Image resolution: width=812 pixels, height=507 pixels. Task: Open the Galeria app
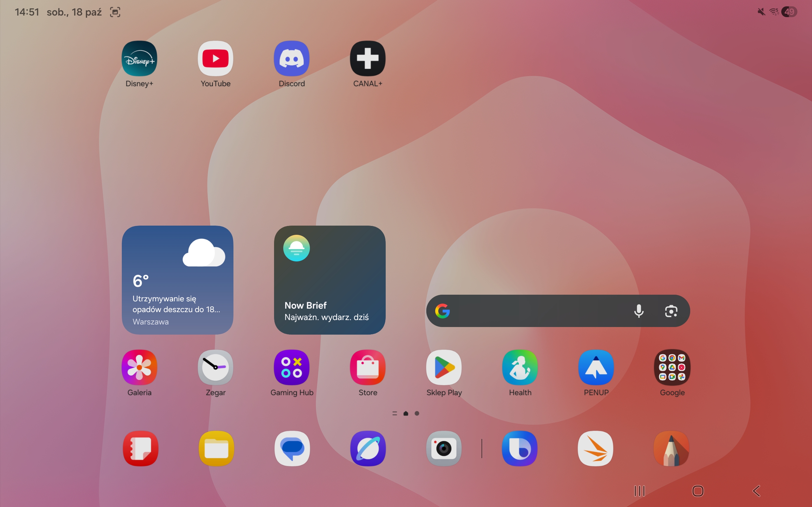tap(139, 368)
